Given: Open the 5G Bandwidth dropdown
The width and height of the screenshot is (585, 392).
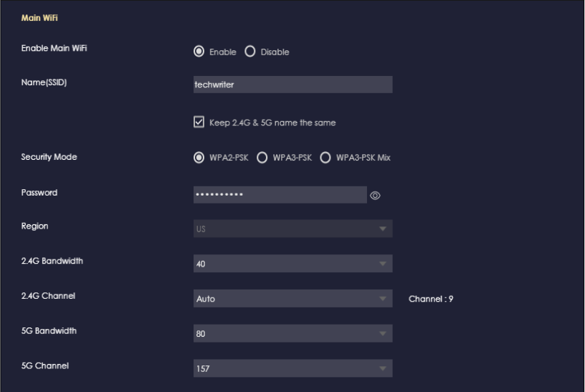Looking at the screenshot, I should pos(292,334).
